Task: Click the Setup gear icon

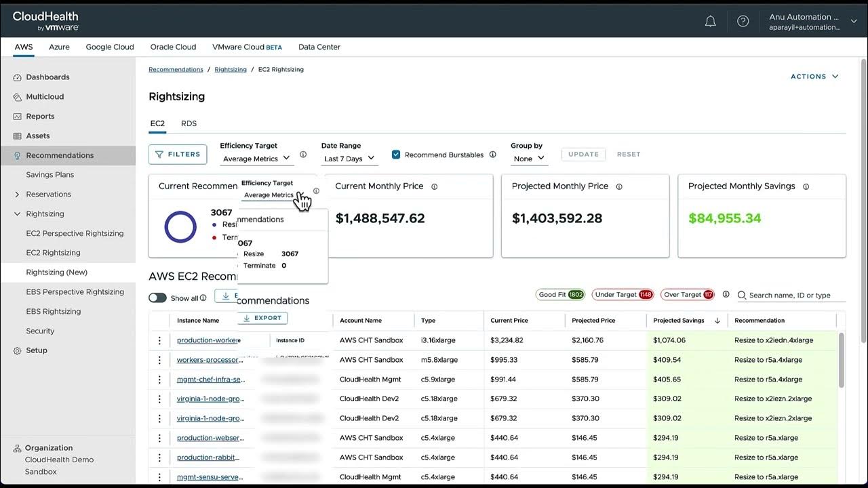Action: coord(18,350)
